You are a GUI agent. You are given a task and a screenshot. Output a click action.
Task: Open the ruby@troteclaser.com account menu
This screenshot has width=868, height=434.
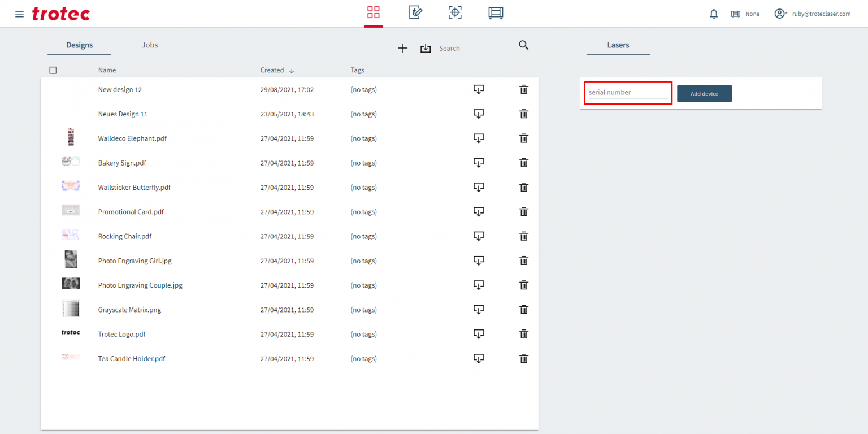click(812, 14)
